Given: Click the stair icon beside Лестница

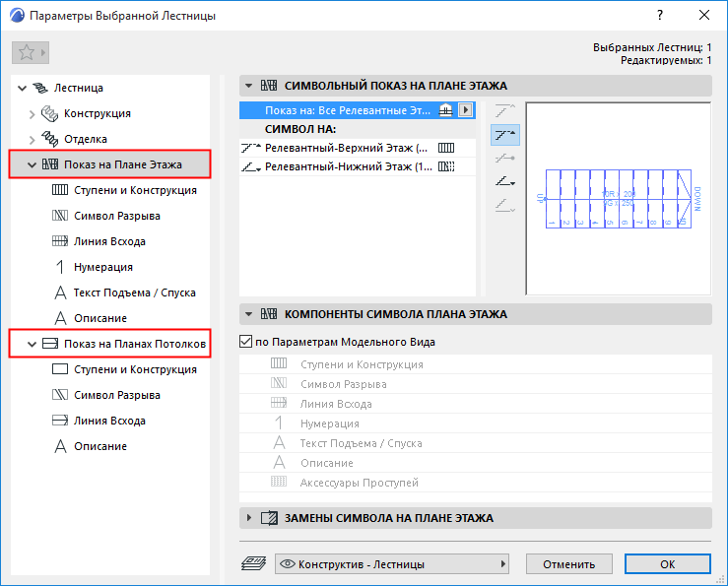Looking at the screenshot, I should coord(40,88).
